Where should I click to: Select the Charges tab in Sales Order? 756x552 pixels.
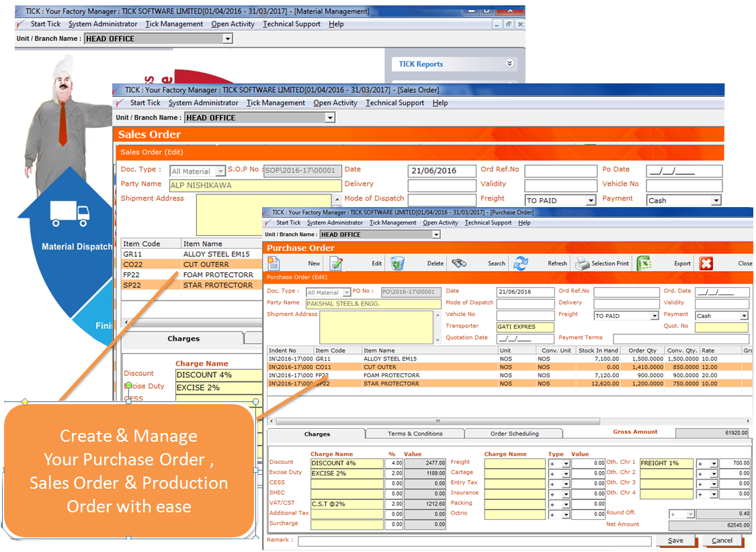point(183,339)
